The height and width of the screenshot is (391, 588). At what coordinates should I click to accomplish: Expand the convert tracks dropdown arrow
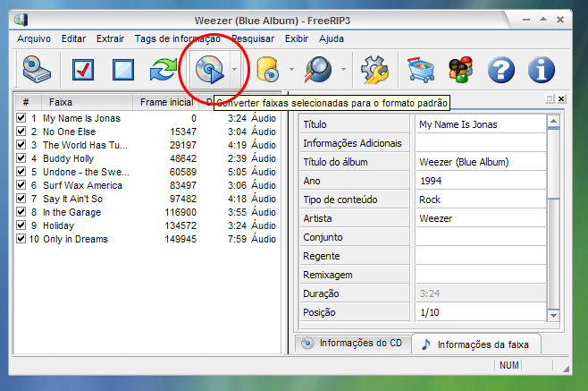coord(234,70)
